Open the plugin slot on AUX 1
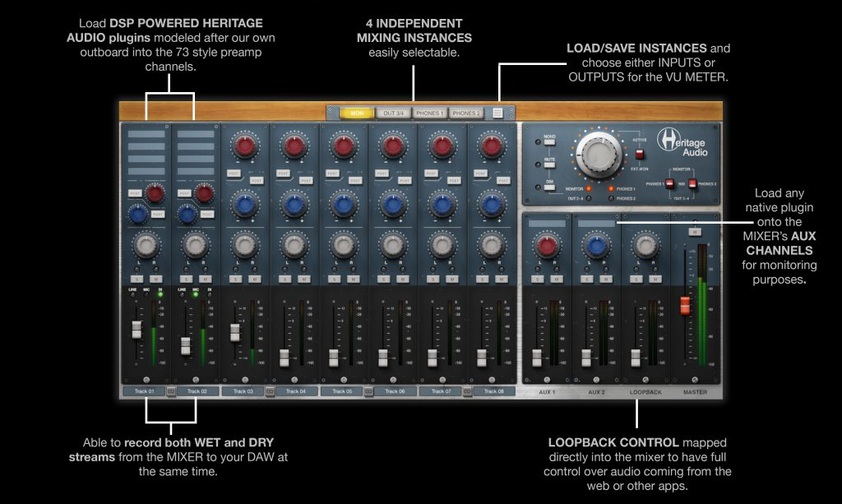This screenshot has height=504, width=842. 547,224
